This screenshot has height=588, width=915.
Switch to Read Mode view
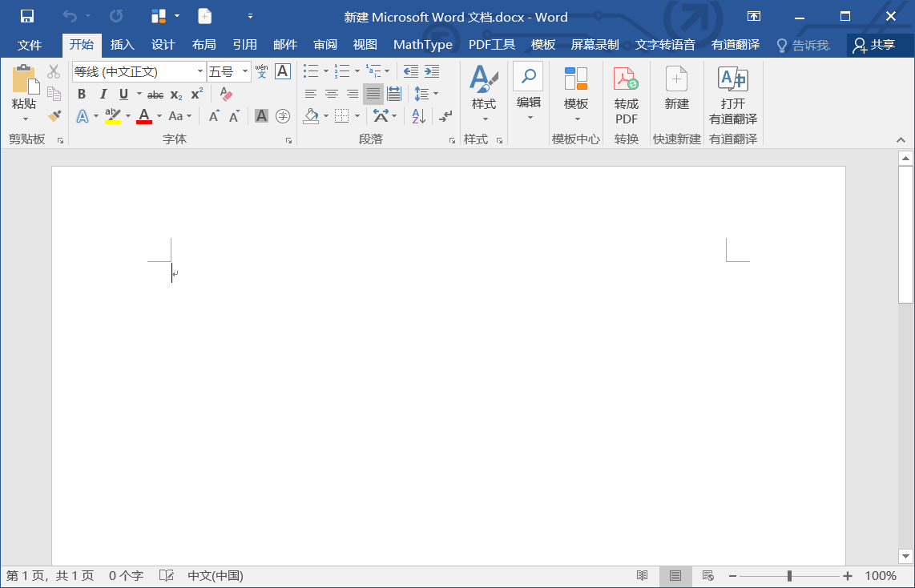[x=643, y=576]
